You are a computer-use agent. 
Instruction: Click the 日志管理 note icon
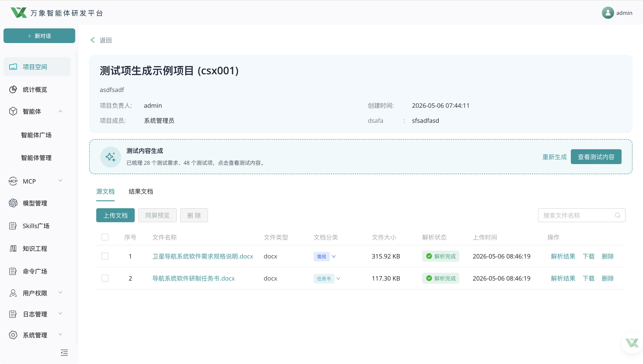pos(13,314)
